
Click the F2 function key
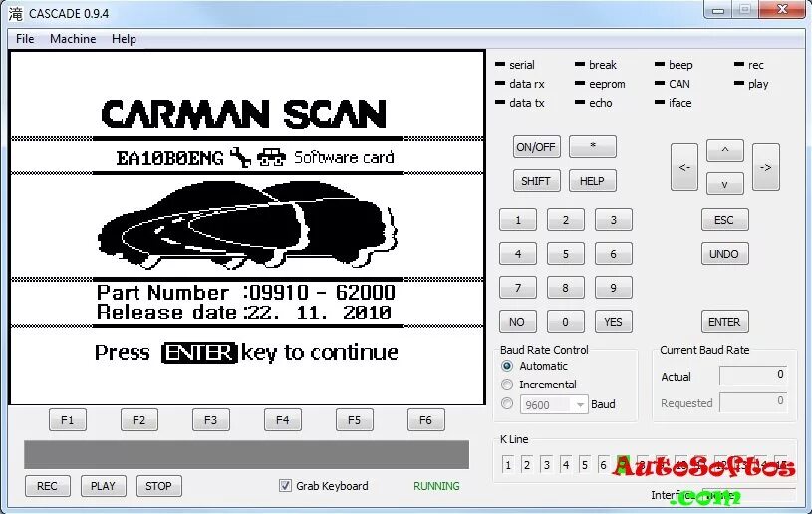[x=139, y=419]
